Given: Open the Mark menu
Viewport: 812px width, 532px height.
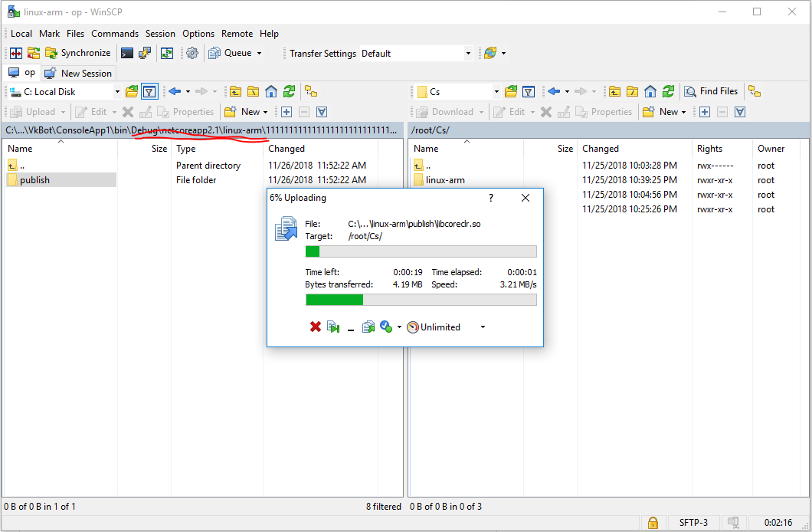Looking at the screenshot, I should click(x=49, y=34).
